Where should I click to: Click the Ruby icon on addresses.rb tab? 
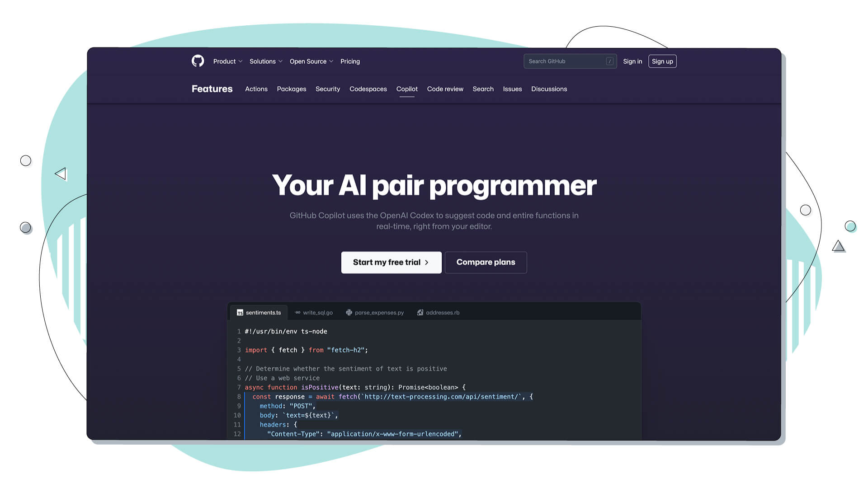[x=420, y=313]
